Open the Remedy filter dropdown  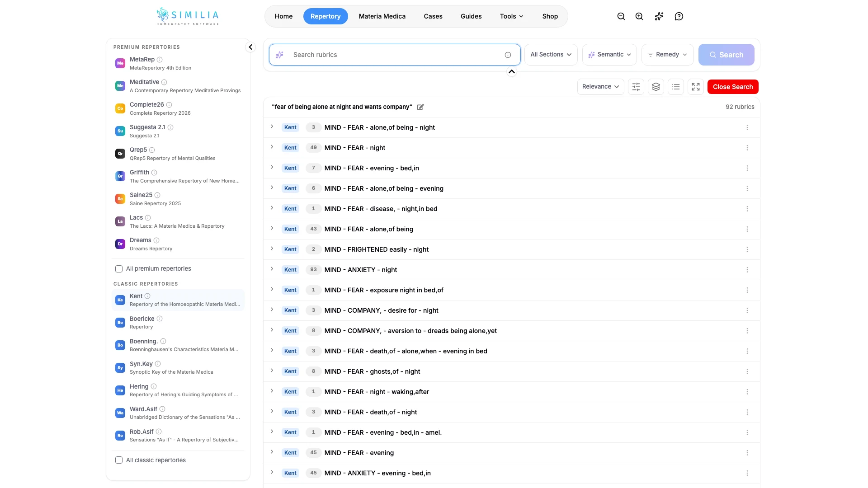(668, 55)
